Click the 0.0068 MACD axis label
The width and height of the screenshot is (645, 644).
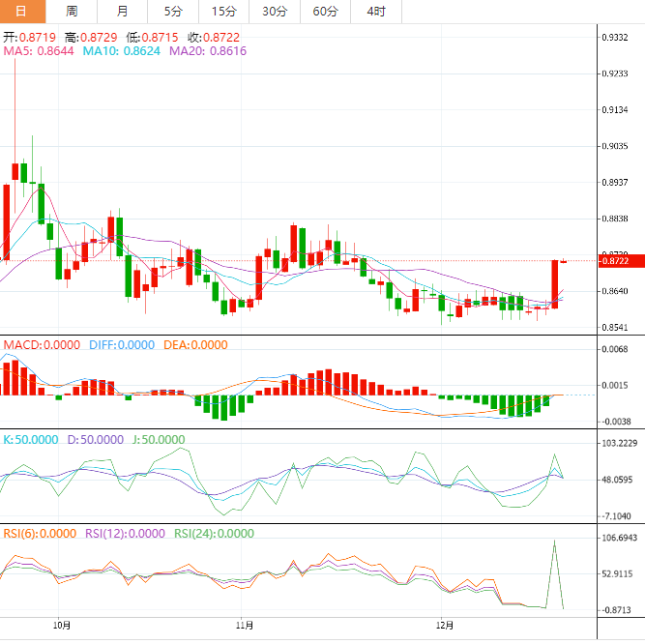(615, 349)
